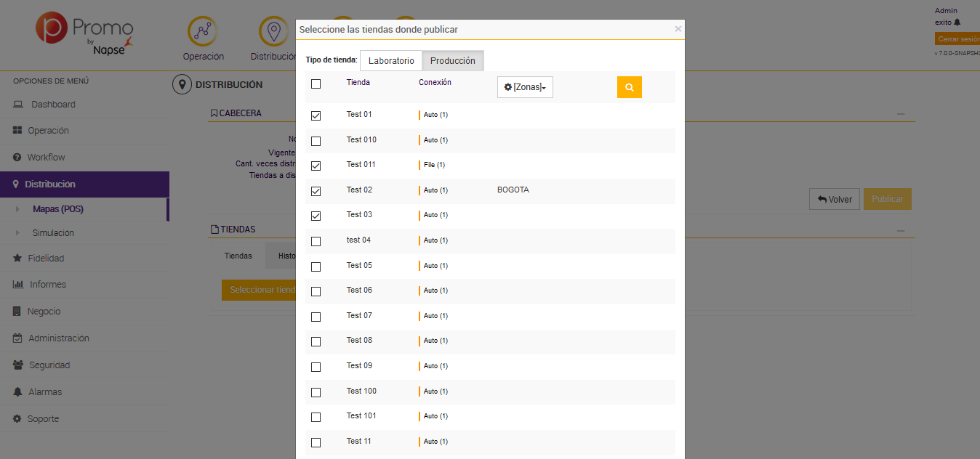Click the Cerrar sesión button
Screen dimensions: 980x459
point(957,39)
